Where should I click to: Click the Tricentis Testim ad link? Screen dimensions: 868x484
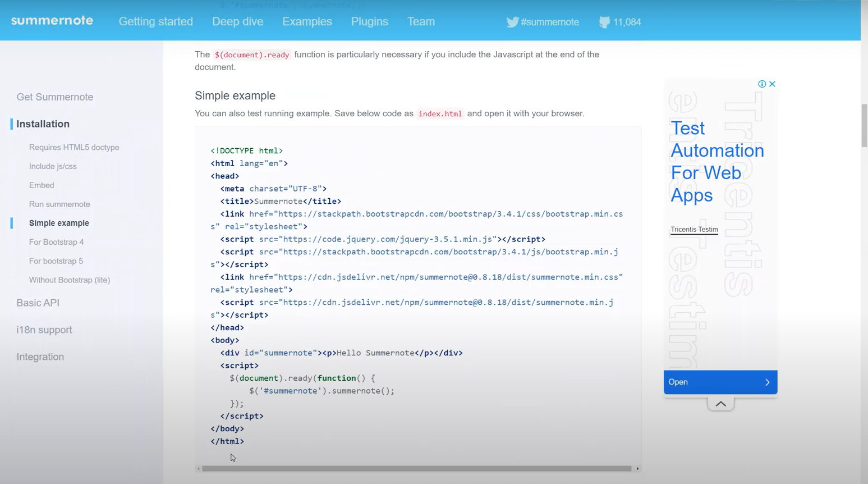click(694, 229)
